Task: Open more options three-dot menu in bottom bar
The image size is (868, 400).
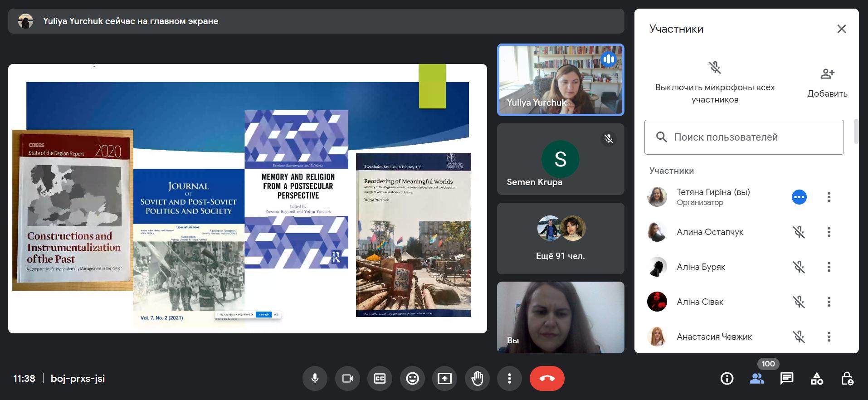Action: pos(509,378)
